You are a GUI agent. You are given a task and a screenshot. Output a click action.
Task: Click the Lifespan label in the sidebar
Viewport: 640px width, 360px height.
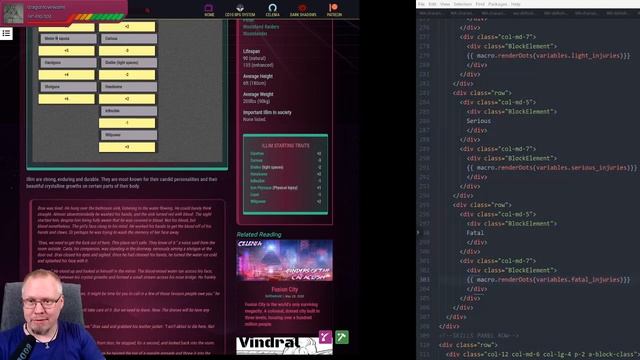click(251, 51)
